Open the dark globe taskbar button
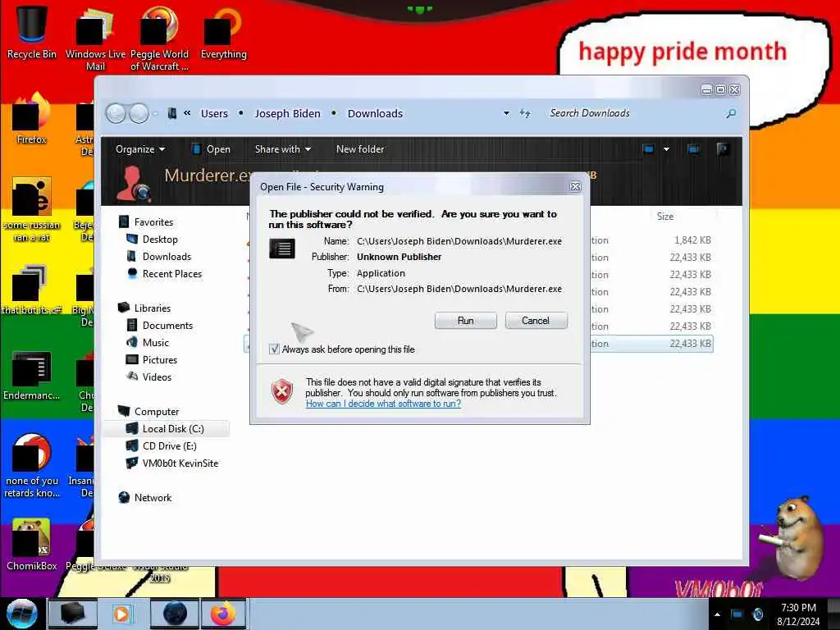The width and height of the screenshot is (840, 630). pyautogui.click(x=175, y=614)
